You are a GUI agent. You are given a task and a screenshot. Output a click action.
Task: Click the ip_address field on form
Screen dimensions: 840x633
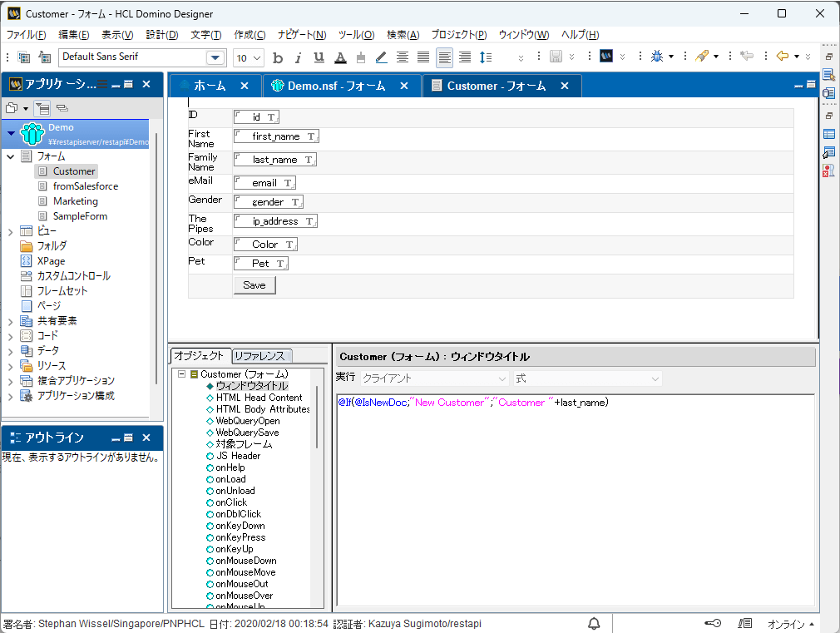[275, 221]
